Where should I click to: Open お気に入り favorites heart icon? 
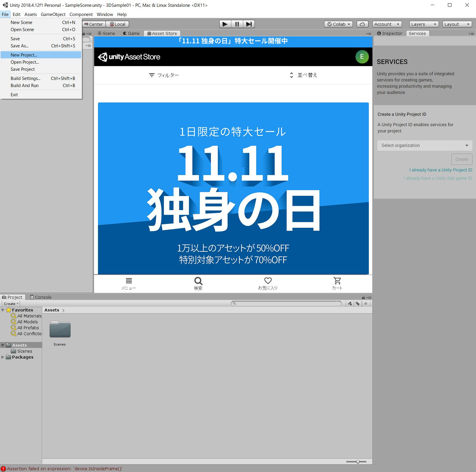pos(268,283)
